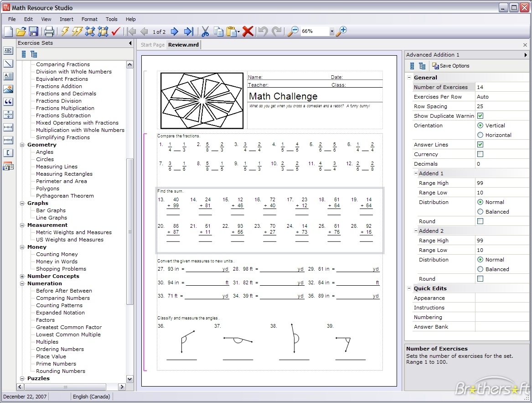The image size is (532, 403).
Task: Select Greatest Common Factor exercise set
Action: pos(69,327)
